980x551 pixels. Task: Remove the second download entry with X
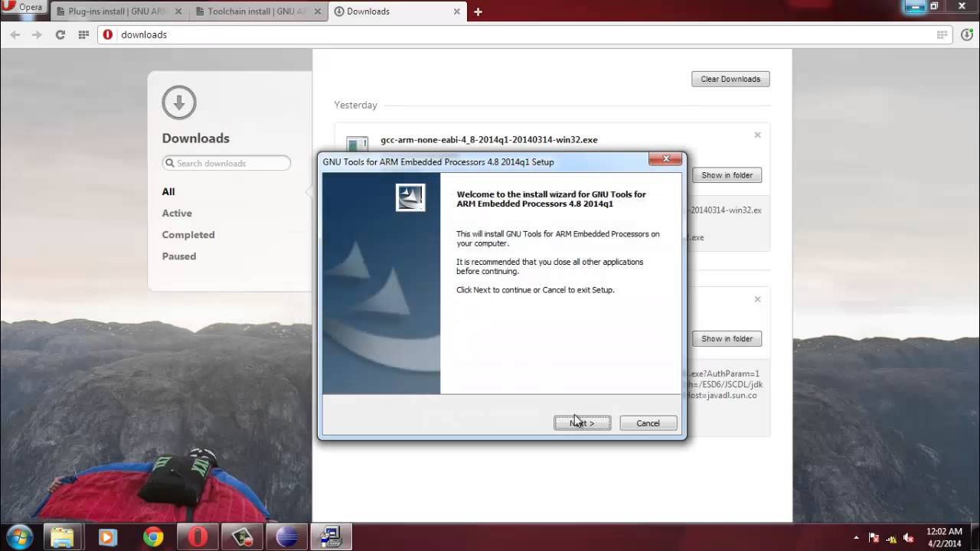pyautogui.click(x=757, y=299)
